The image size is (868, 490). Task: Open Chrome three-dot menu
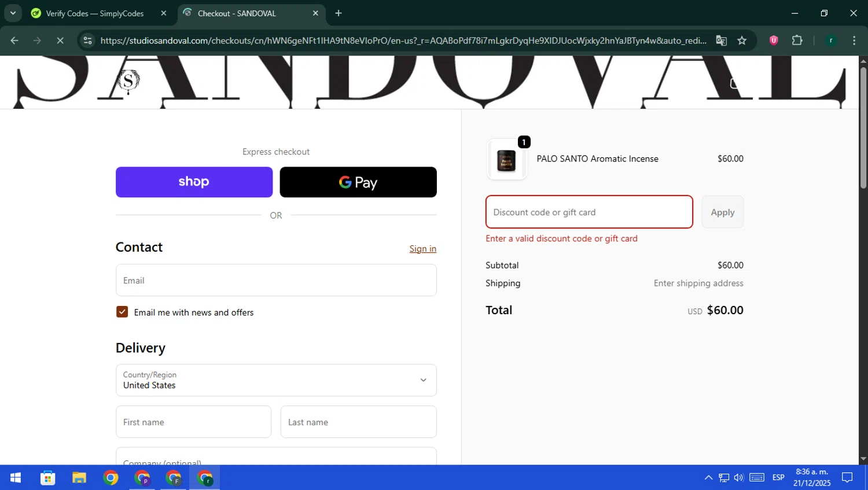854,40
